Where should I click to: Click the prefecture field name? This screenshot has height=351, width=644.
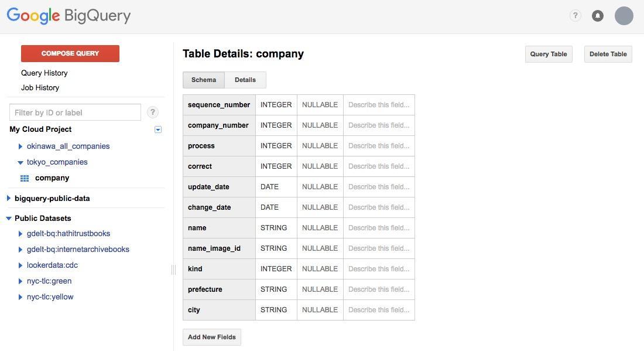(205, 289)
